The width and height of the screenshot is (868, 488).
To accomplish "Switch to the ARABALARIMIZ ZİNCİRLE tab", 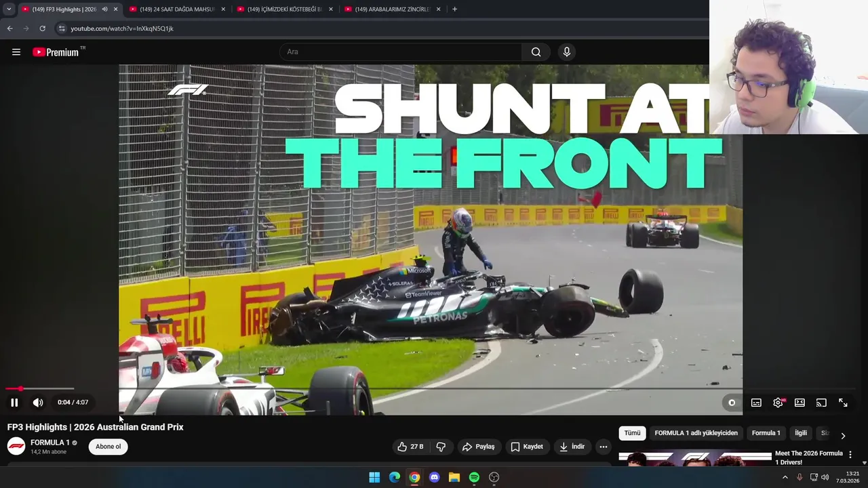I will coord(393,9).
